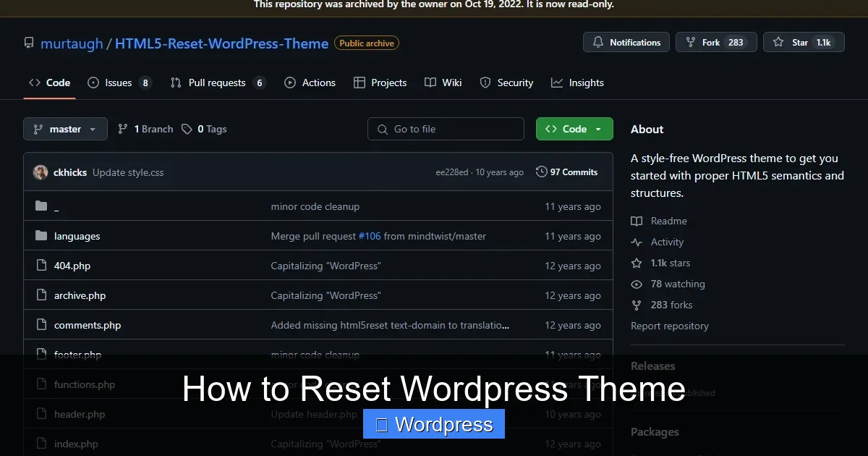Expand the master branch selector
Viewport: 868px width, 456px height.
[x=65, y=129]
